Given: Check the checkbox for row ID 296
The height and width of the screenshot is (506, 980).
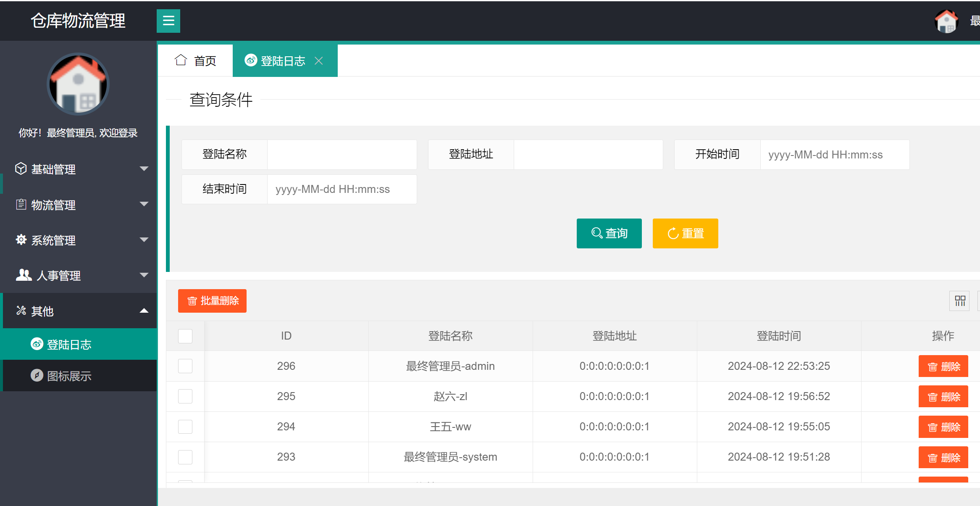Looking at the screenshot, I should [x=185, y=366].
